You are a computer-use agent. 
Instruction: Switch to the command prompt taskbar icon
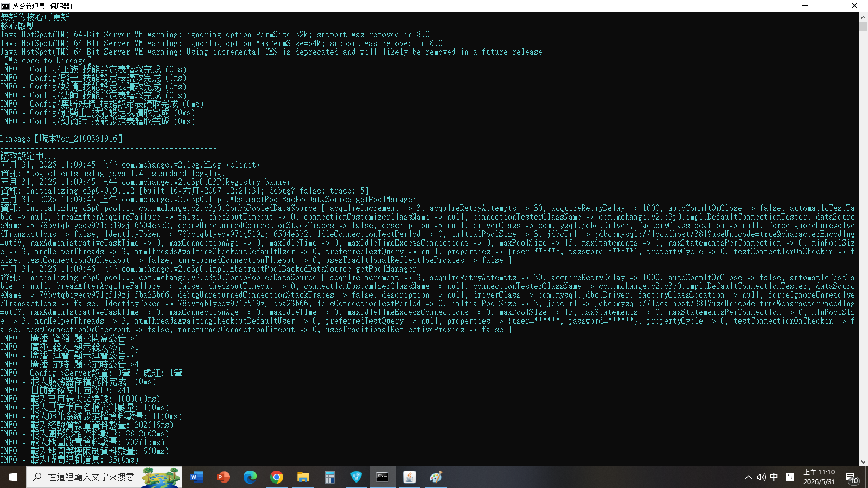(383, 477)
